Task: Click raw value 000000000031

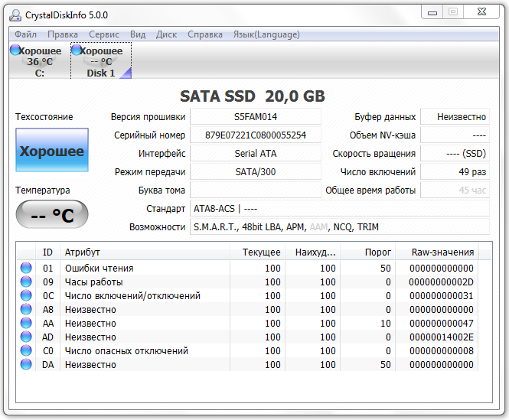Action: 441,296
